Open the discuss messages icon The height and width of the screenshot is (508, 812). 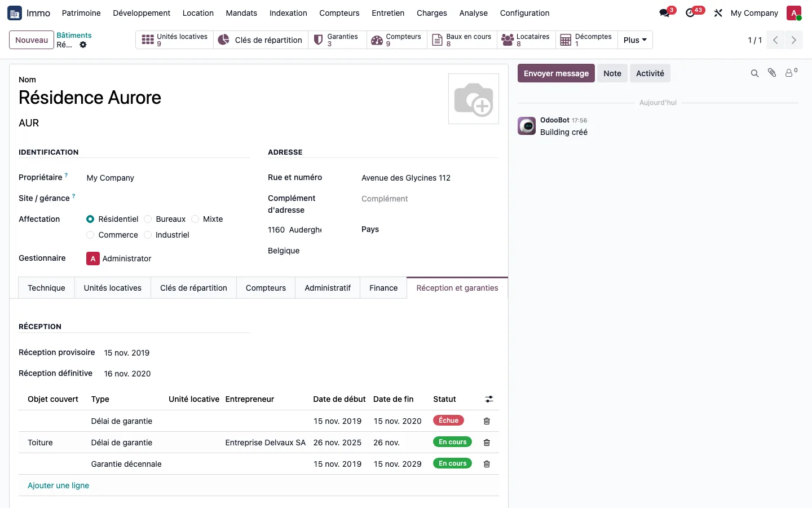tap(665, 13)
